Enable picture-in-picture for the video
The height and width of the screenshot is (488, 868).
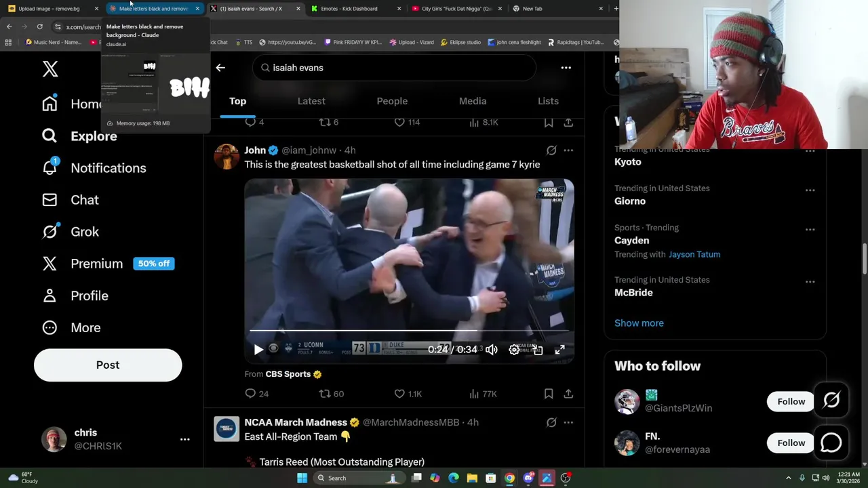click(x=537, y=350)
